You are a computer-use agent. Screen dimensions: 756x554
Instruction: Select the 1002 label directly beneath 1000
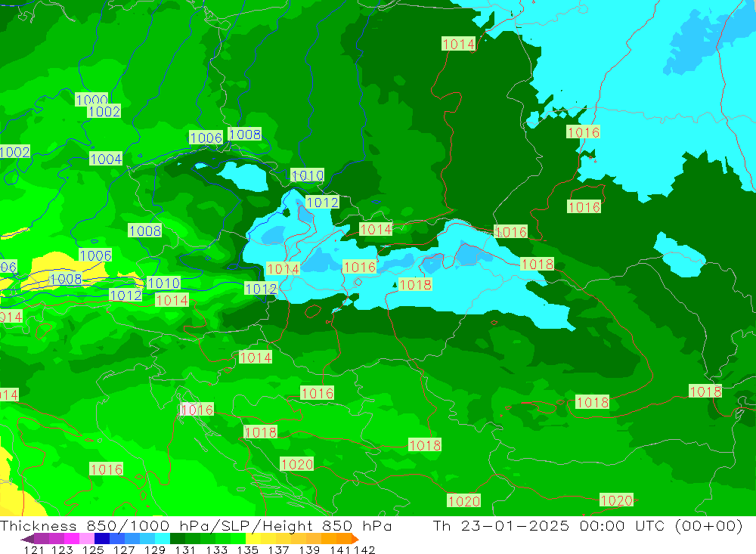(104, 111)
